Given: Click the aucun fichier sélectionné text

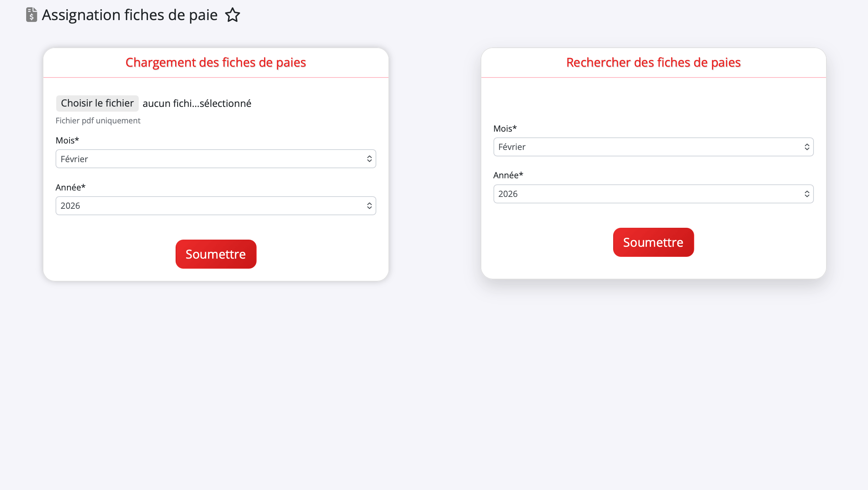Looking at the screenshot, I should coord(197,103).
